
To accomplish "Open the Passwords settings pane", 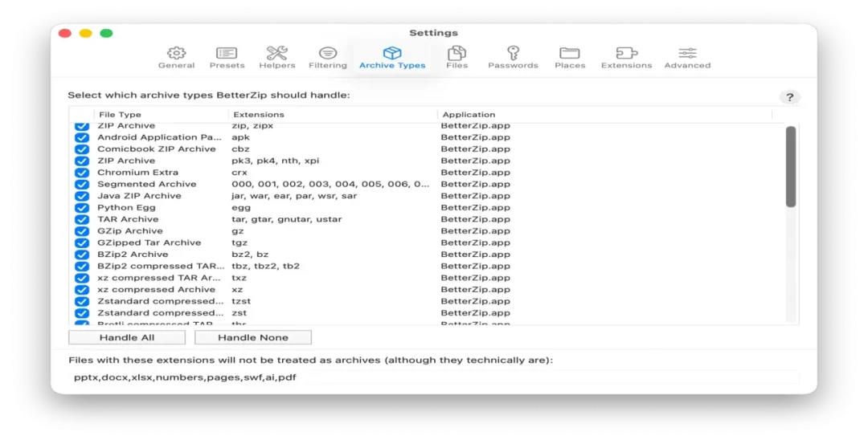I will tap(513, 58).
